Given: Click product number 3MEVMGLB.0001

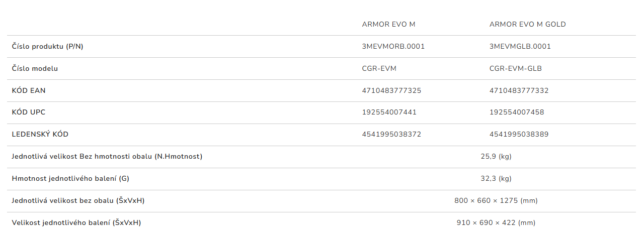Looking at the screenshot, I should pos(520,46).
